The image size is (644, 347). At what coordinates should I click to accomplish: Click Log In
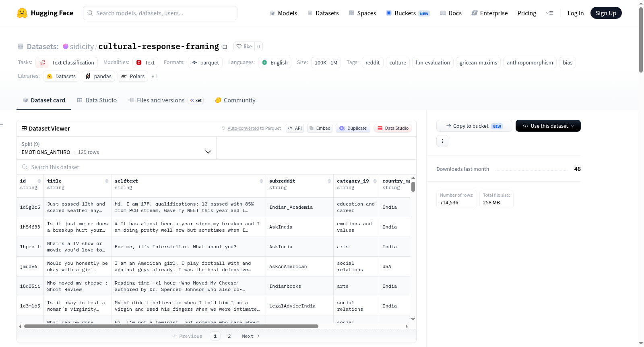coord(576,13)
